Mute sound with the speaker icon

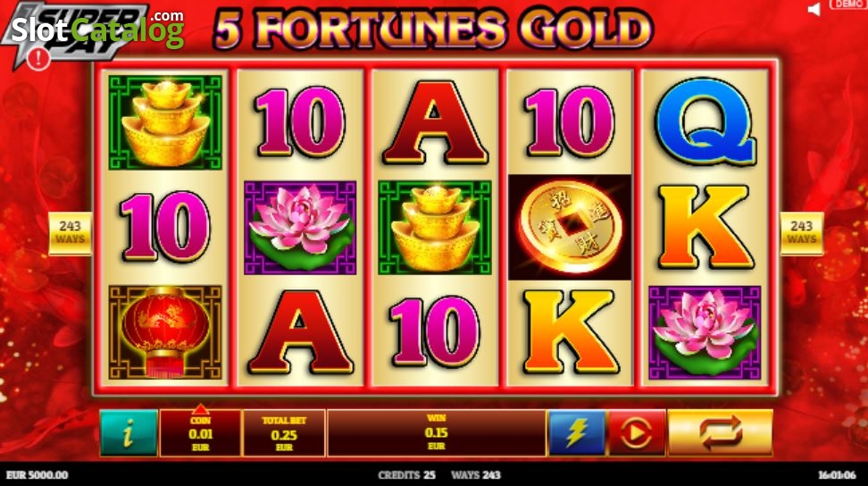click(x=814, y=9)
